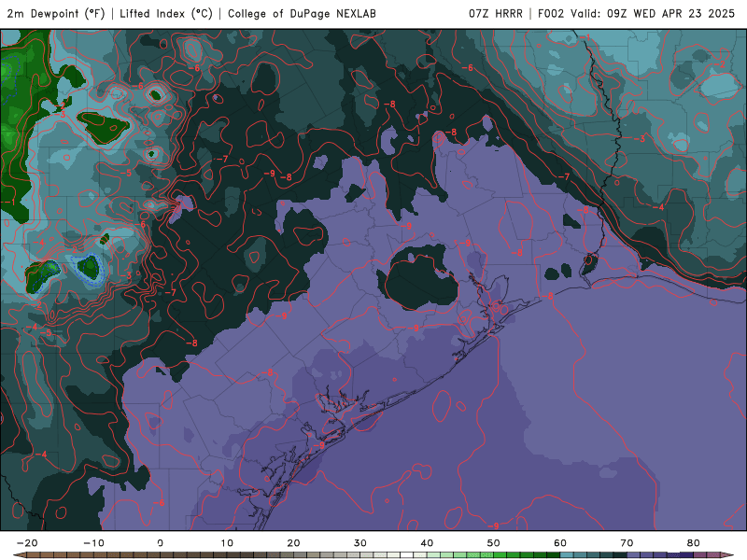The height and width of the screenshot is (560, 747).
Task: Click the 80 label on the color scale
Action: (694, 543)
